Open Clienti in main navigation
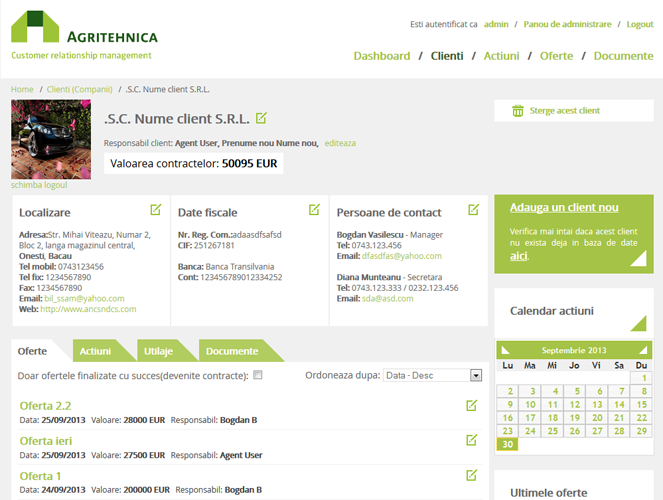This screenshot has height=500, width=663. point(447,56)
